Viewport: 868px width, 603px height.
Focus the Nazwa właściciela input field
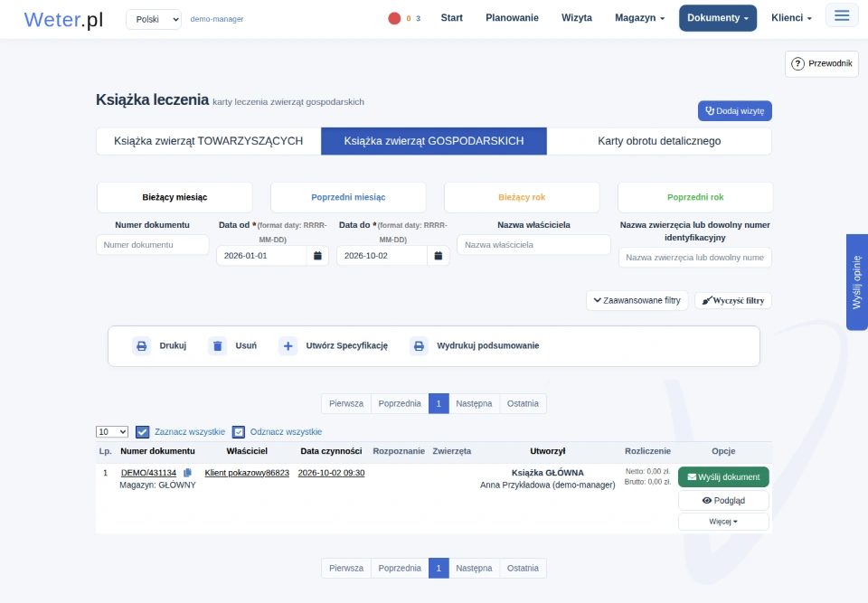tap(533, 245)
